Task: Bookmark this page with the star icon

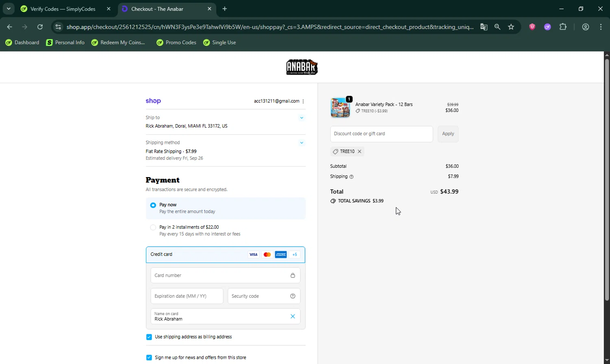Action: click(511, 27)
